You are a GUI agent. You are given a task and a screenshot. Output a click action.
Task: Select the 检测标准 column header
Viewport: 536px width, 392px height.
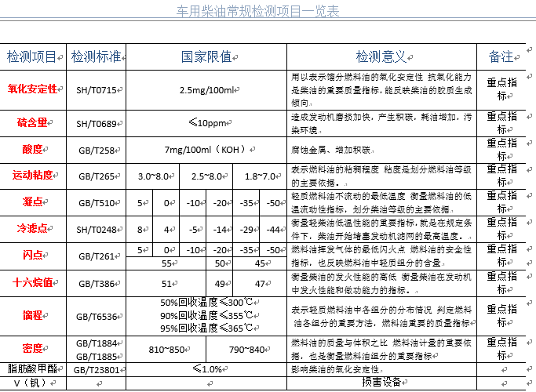point(96,57)
